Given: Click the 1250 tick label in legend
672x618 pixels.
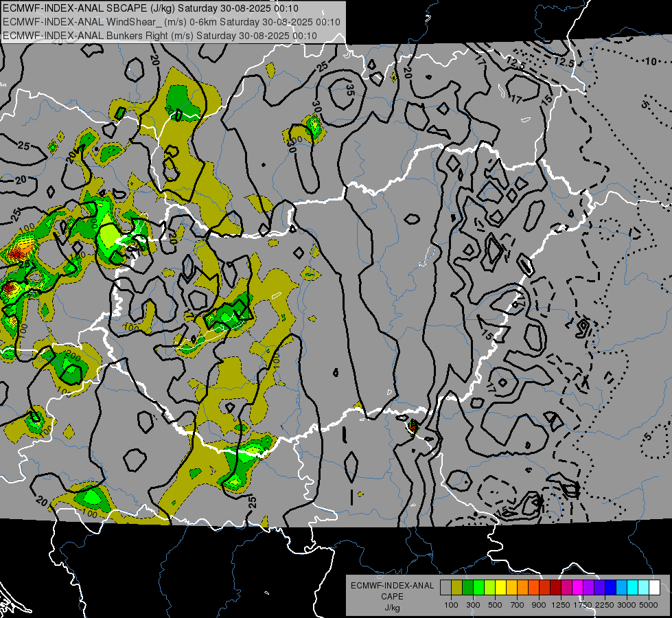Looking at the screenshot, I should pos(561,605).
